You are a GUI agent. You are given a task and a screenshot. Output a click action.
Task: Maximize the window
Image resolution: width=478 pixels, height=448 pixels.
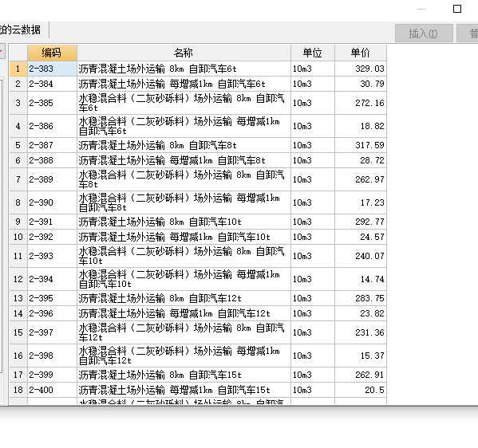tap(457, 9)
